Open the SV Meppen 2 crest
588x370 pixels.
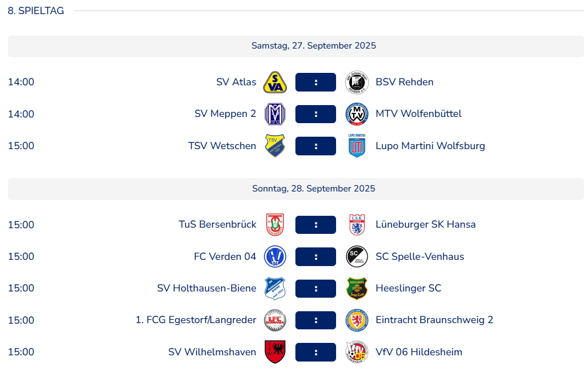[275, 114]
